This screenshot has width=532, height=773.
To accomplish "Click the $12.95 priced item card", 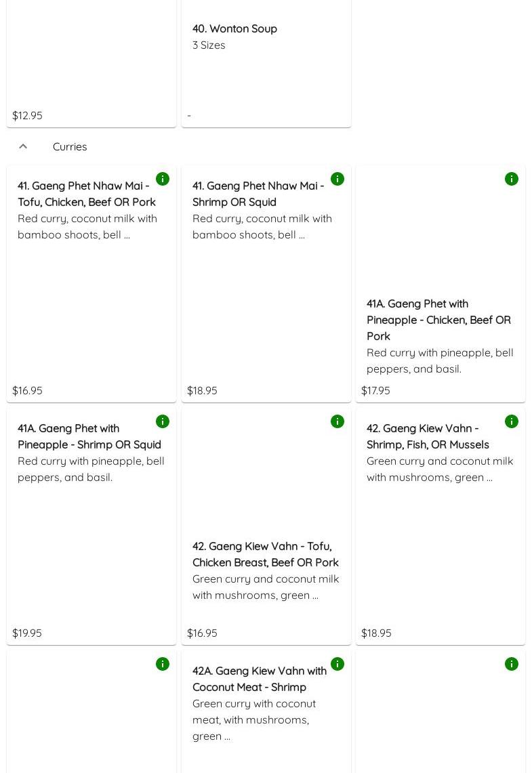I will click(91, 68).
